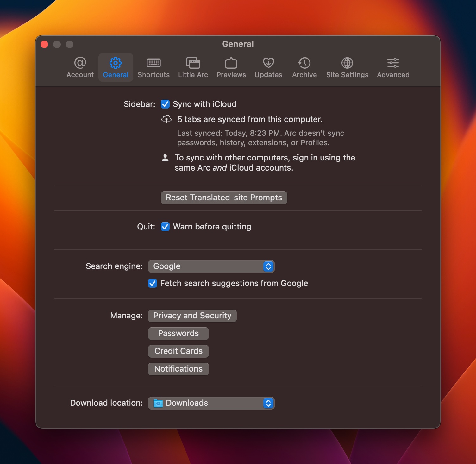Click the General tab label
The image size is (476, 464).
click(x=116, y=75)
